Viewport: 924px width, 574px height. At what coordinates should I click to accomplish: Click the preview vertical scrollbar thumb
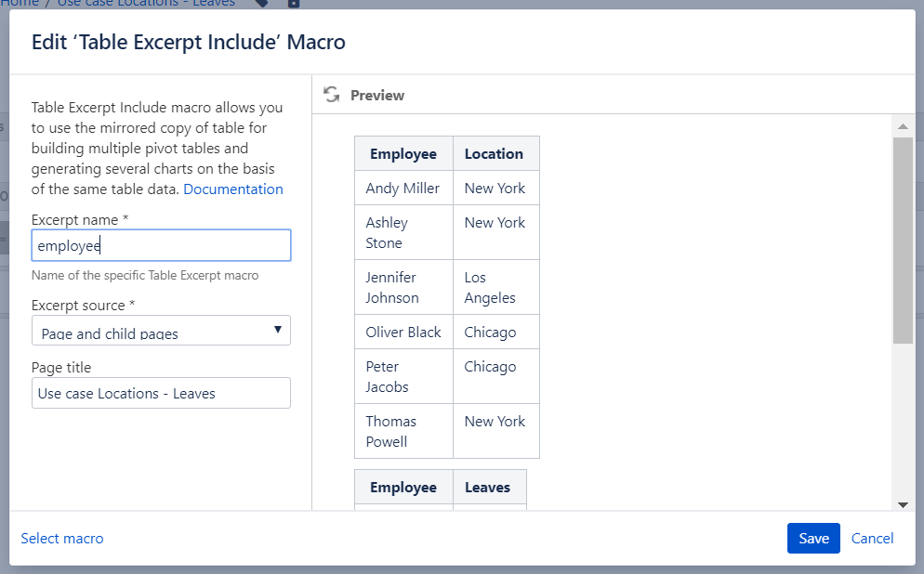(x=902, y=240)
